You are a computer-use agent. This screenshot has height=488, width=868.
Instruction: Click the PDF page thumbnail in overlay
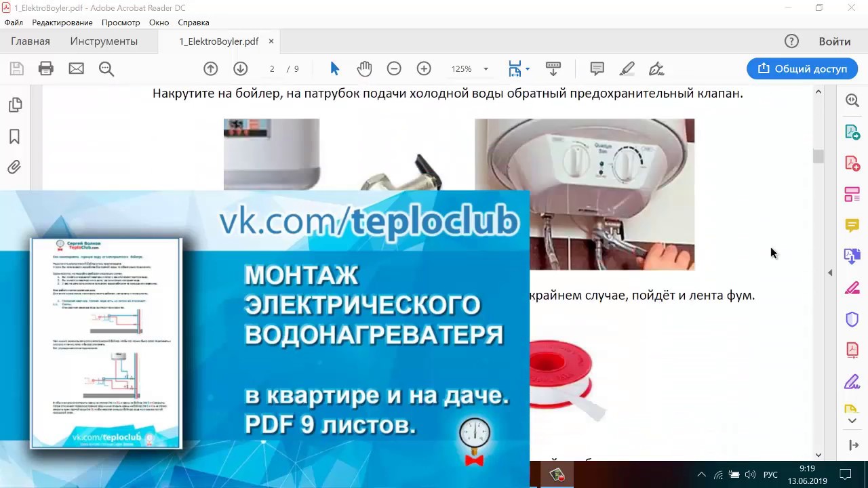[106, 343]
